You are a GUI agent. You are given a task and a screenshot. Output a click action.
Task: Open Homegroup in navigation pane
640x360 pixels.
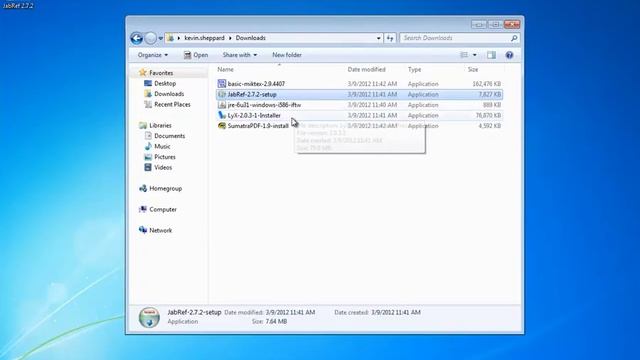tap(165, 189)
